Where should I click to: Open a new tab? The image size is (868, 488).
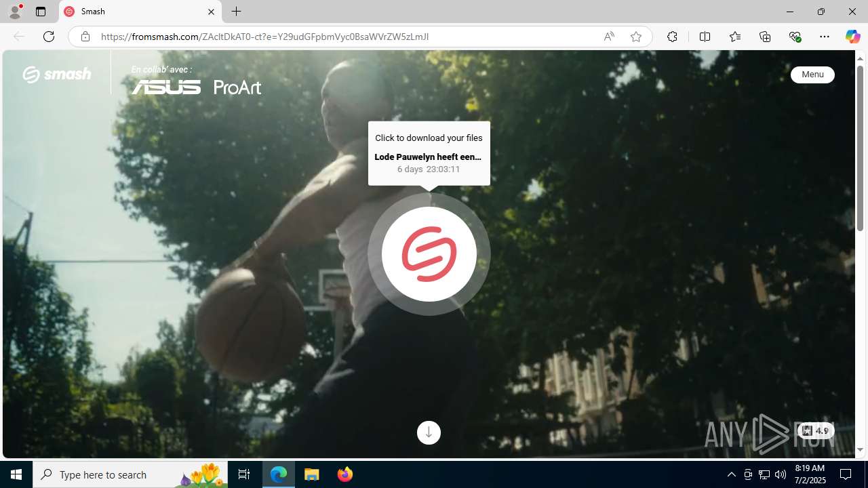tap(236, 12)
